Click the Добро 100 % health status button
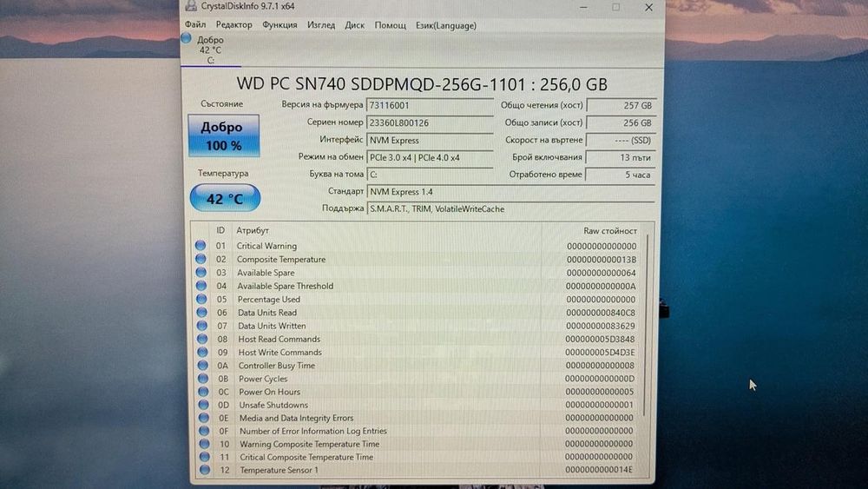Image resolution: width=868 pixels, height=489 pixels. click(x=223, y=135)
